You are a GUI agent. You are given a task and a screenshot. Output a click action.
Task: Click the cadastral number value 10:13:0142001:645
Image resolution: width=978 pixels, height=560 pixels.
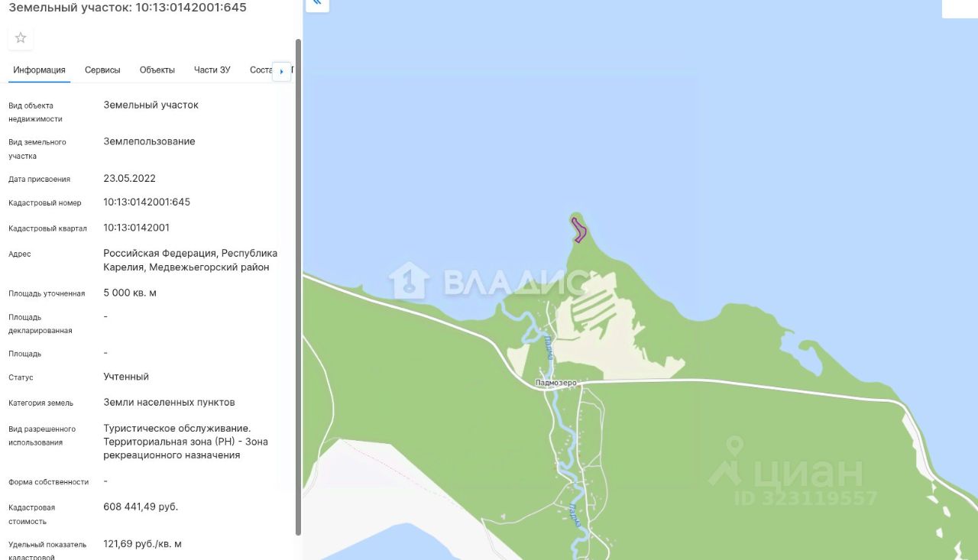pyautogui.click(x=147, y=202)
